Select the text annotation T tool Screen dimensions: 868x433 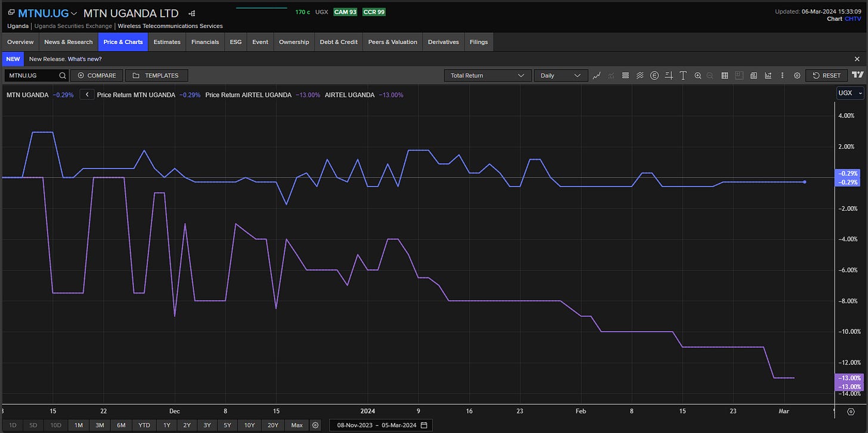click(683, 76)
